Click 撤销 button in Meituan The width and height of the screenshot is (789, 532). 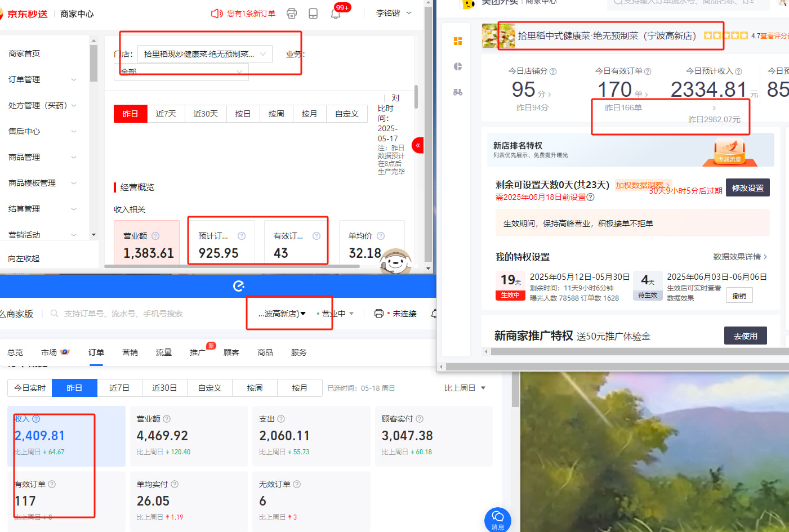pyautogui.click(x=739, y=296)
